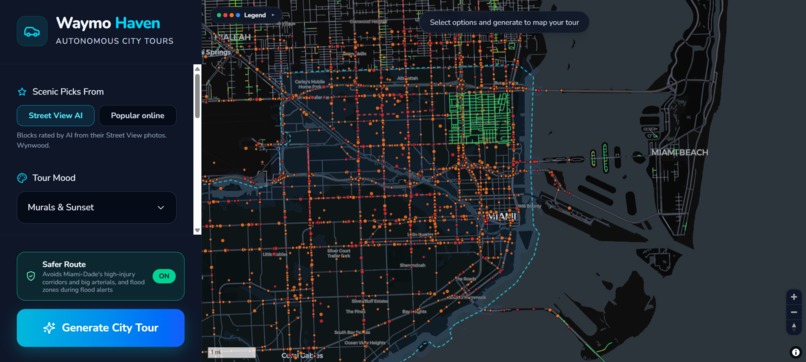
Task: Reset map bearing with compass button
Action: [794, 327]
